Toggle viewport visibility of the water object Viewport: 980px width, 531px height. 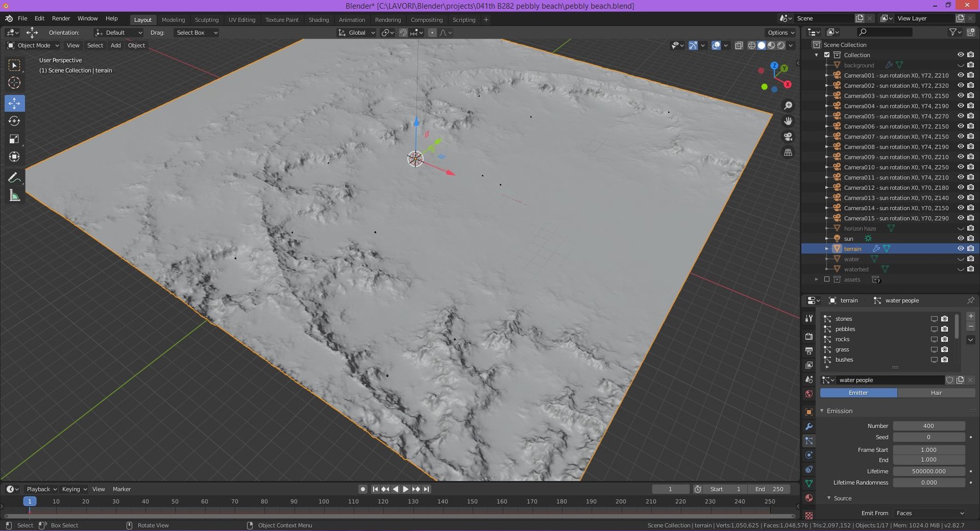[960, 259]
